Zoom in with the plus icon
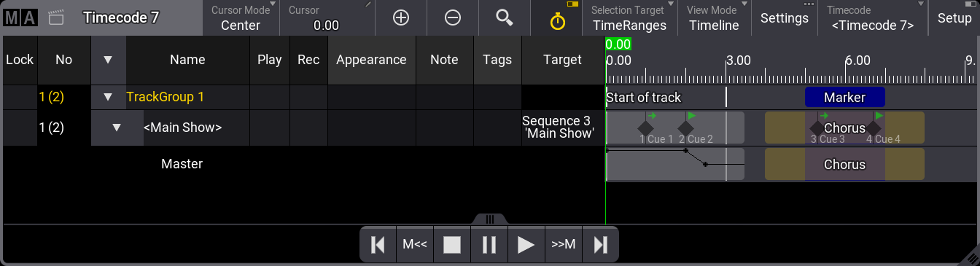The height and width of the screenshot is (266, 980). click(x=401, y=18)
